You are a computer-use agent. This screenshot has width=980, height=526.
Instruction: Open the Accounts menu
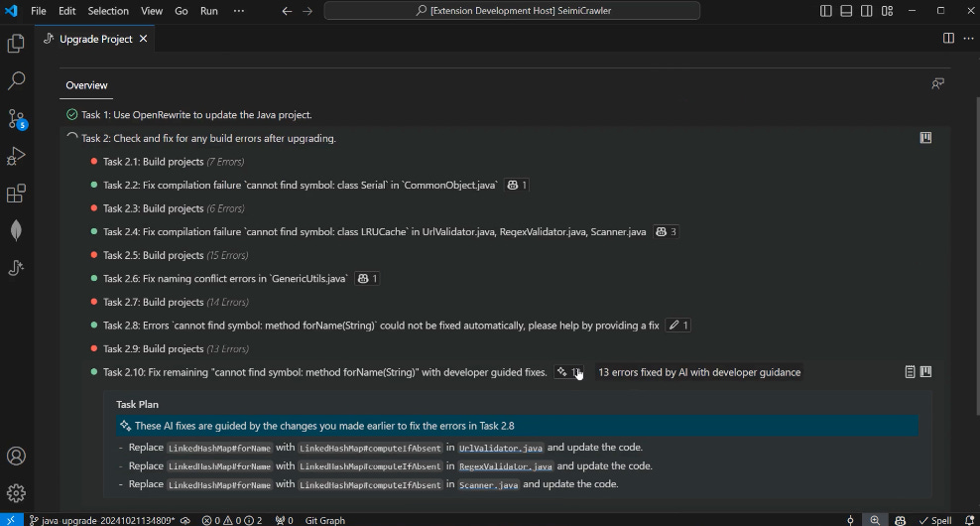click(x=16, y=456)
